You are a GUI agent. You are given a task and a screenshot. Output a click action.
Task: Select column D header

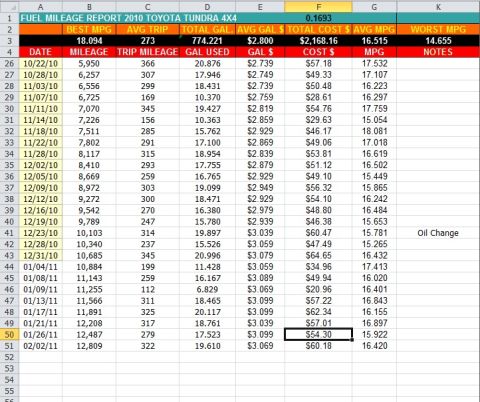point(207,7)
